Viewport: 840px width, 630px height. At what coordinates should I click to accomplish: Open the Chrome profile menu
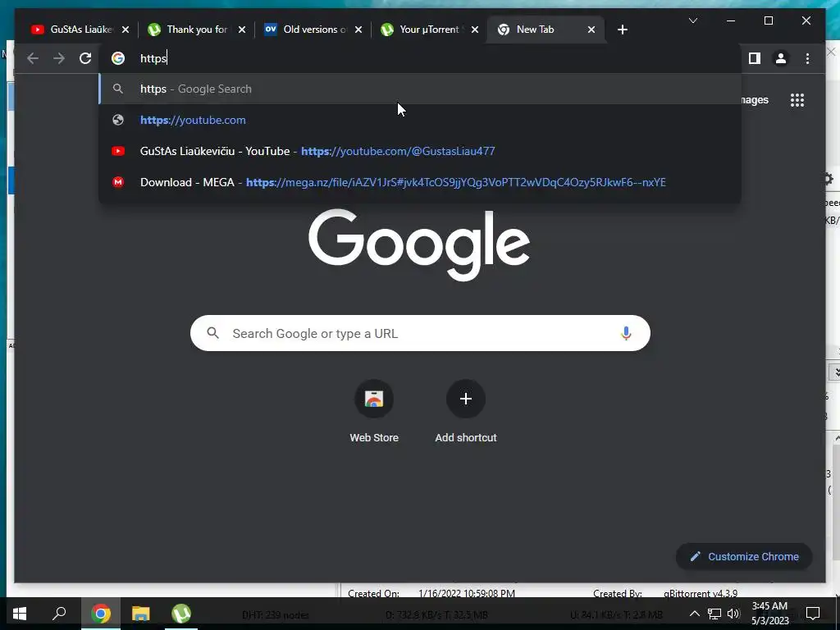(x=781, y=58)
